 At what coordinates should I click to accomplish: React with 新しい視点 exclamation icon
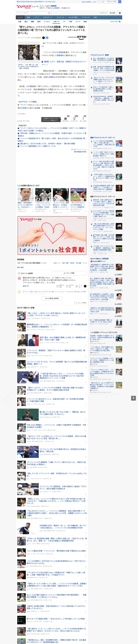click(83, 119)
